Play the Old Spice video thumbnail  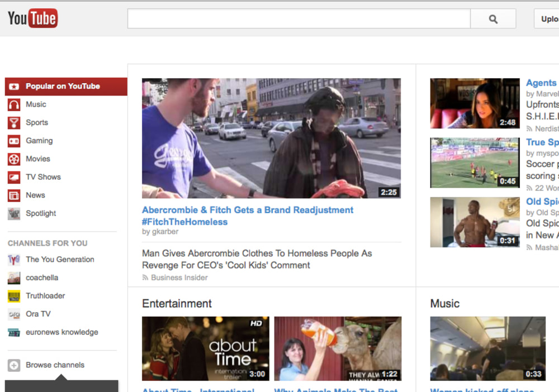475,222
